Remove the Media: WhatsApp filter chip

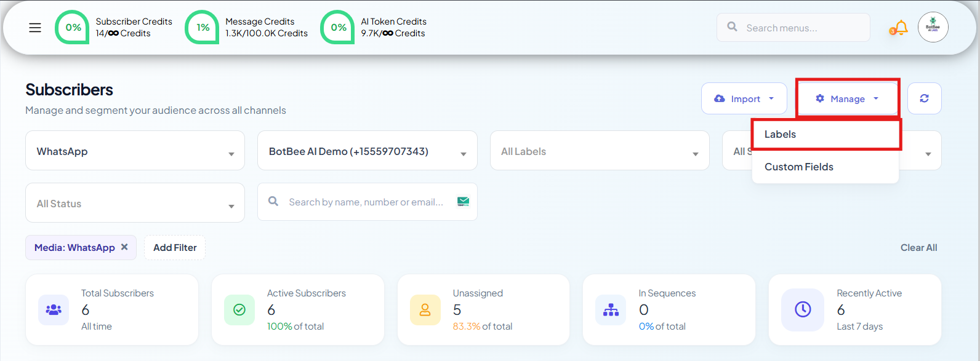(124, 247)
